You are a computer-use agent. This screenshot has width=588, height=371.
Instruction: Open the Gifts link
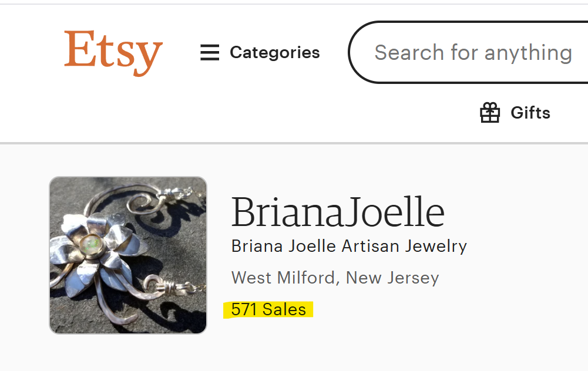tap(530, 113)
